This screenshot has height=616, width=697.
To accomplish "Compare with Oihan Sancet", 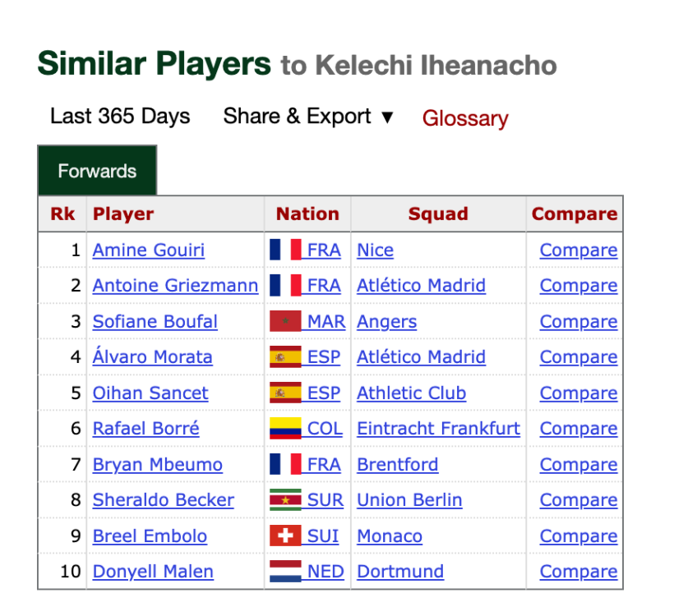I will click(578, 393).
